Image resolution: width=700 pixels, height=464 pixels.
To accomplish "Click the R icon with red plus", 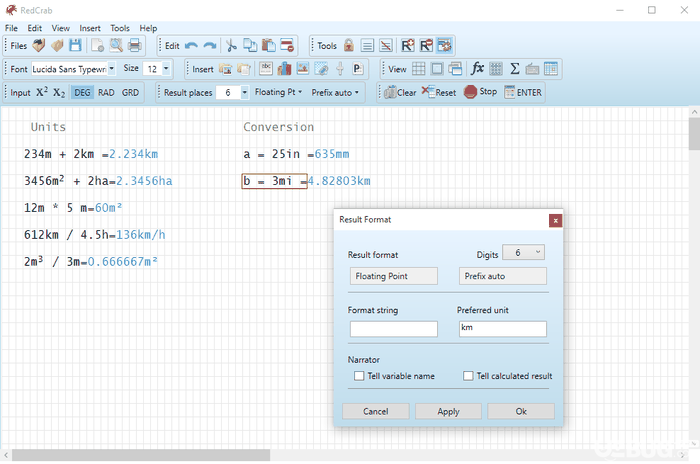I will tap(408, 46).
